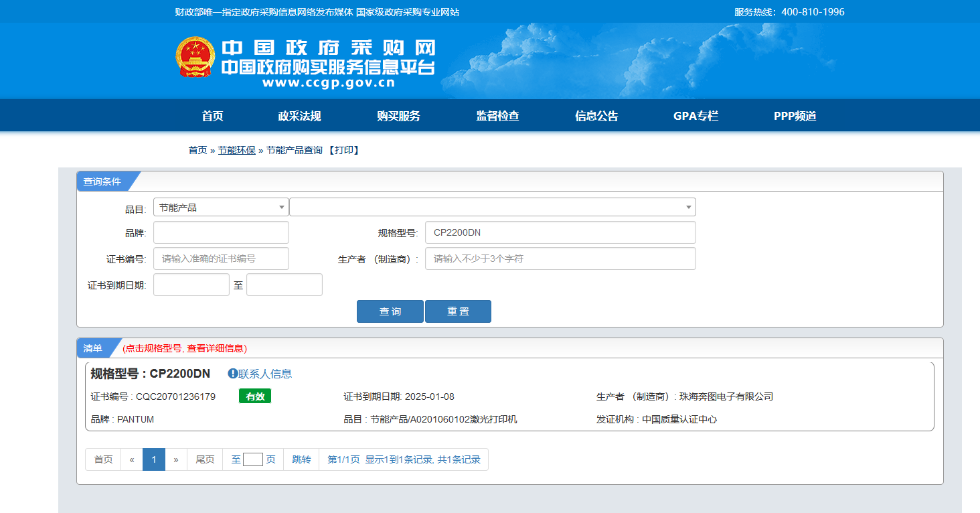
Task: Open the 规格型号 : CP2200DN result title
Action: tap(151, 374)
